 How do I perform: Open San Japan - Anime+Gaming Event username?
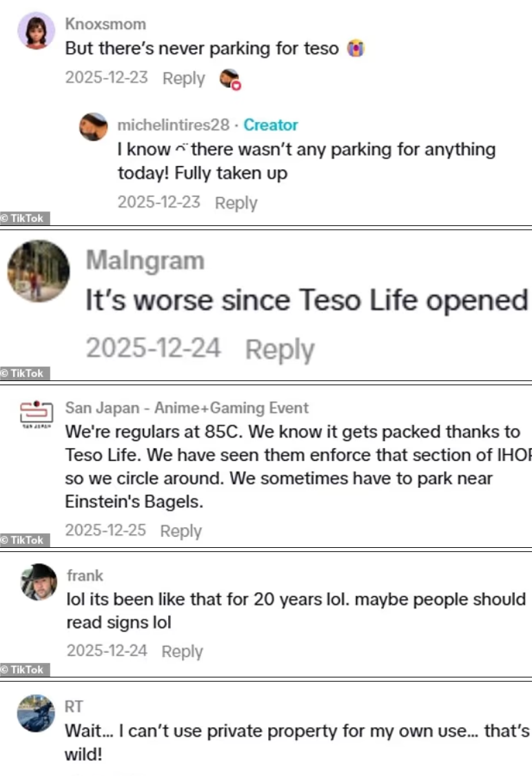coord(187,408)
